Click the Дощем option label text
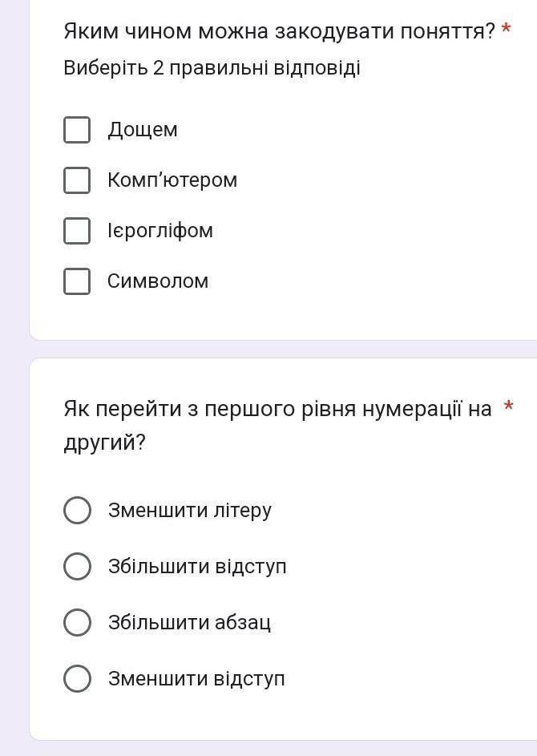537x756 pixels. [x=143, y=130]
